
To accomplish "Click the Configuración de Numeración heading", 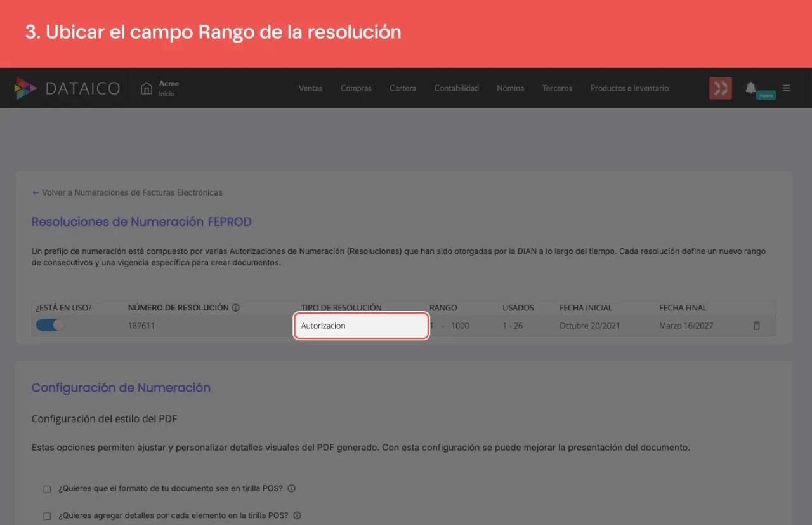I will 121,388.
